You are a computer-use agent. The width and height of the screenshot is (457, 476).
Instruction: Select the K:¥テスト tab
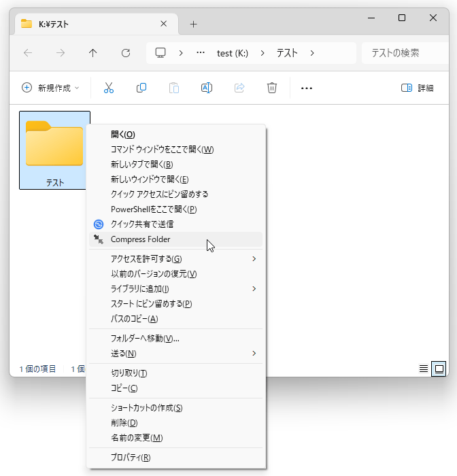pyautogui.click(x=97, y=24)
